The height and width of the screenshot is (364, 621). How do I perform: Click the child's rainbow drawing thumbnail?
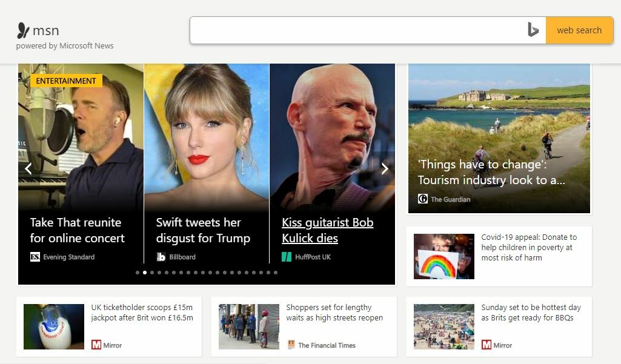[444, 256]
